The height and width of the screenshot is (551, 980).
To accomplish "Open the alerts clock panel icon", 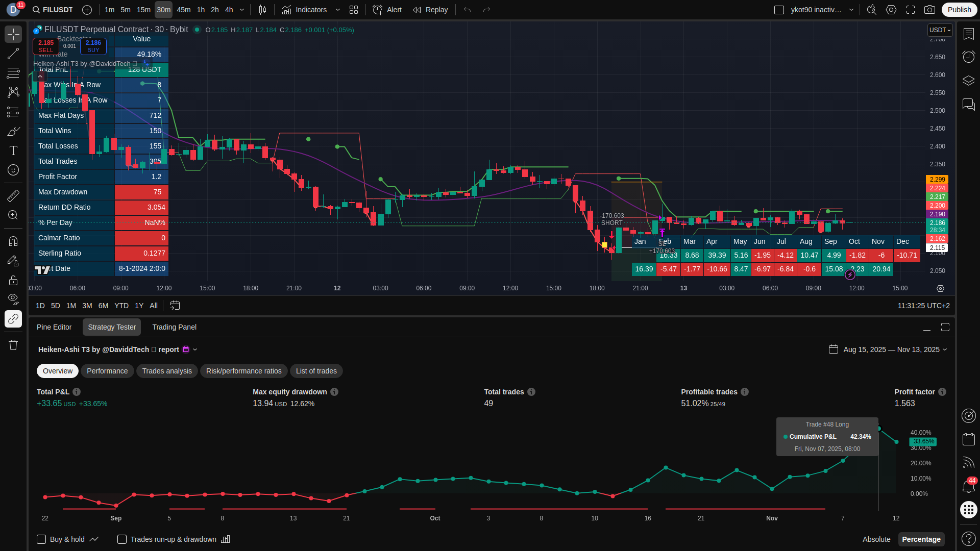I will pos(968,56).
